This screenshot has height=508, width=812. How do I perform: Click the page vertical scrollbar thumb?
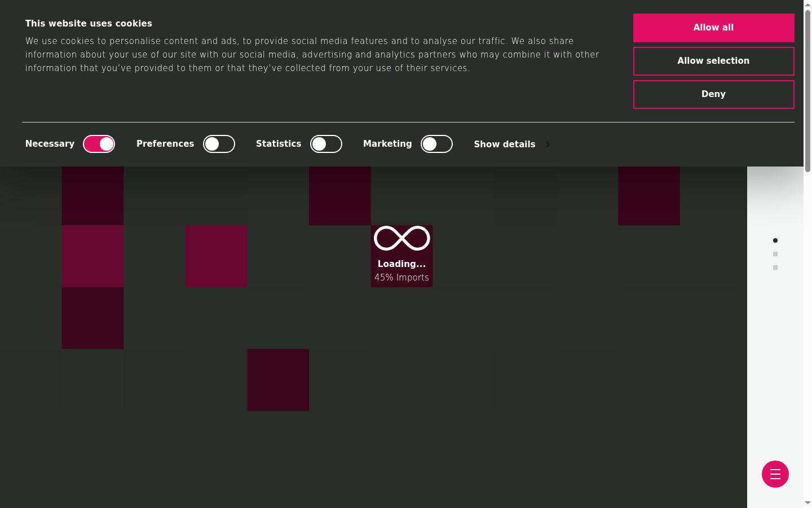807,90
